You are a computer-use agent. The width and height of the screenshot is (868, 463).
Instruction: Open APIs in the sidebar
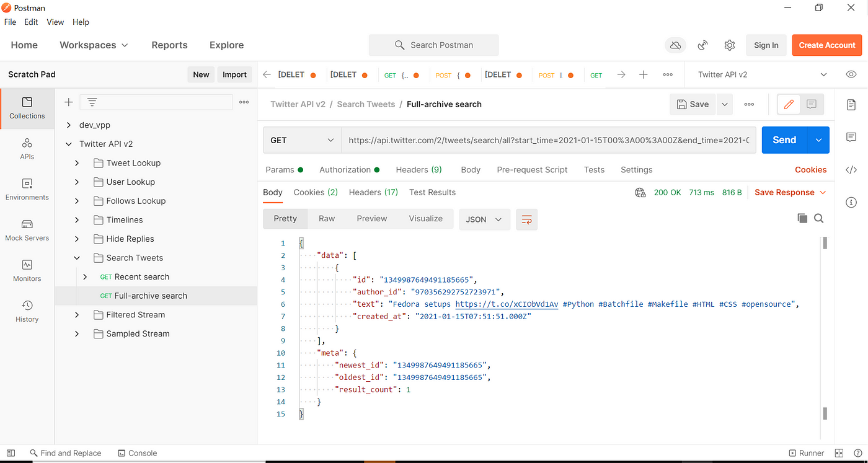[x=27, y=149]
